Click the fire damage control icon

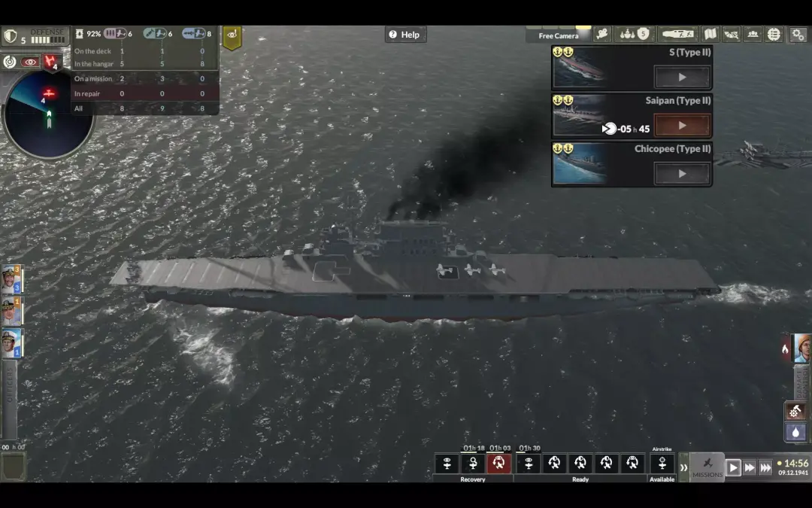786,349
